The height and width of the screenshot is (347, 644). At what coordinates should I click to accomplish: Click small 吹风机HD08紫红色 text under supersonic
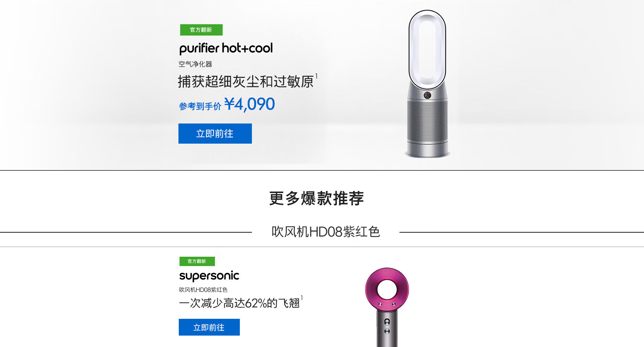click(x=203, y=290)
